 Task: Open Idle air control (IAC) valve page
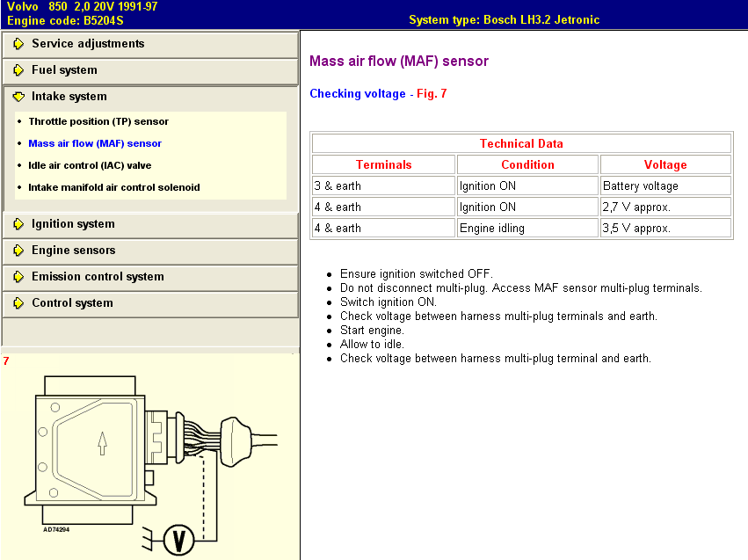(x=90, y=165)
